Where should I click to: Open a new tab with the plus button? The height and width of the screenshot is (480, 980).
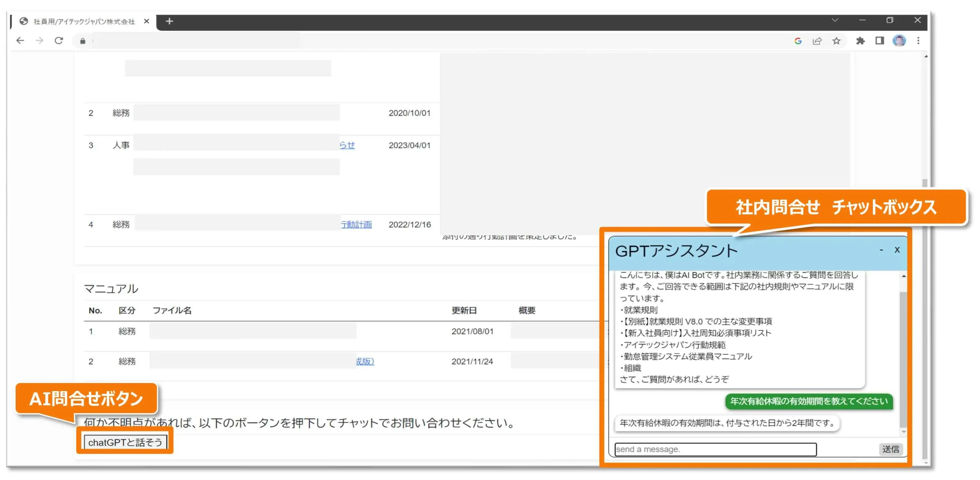pos(169,21)
